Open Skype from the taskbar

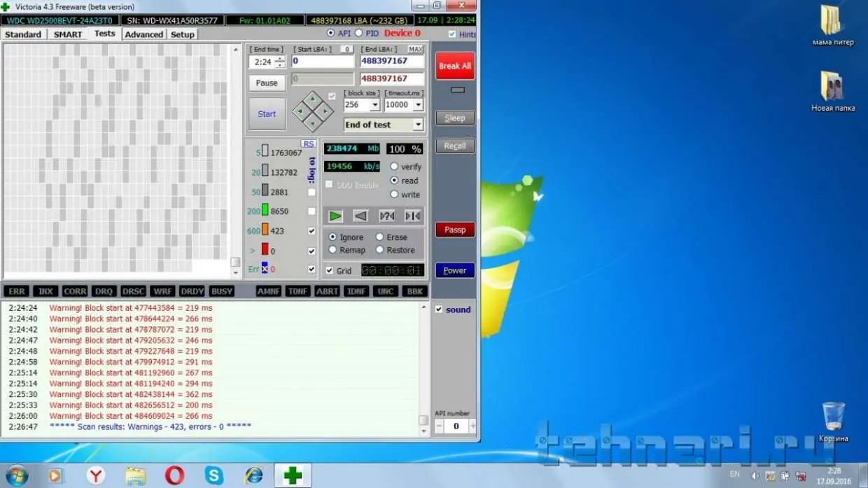point(214,475)
